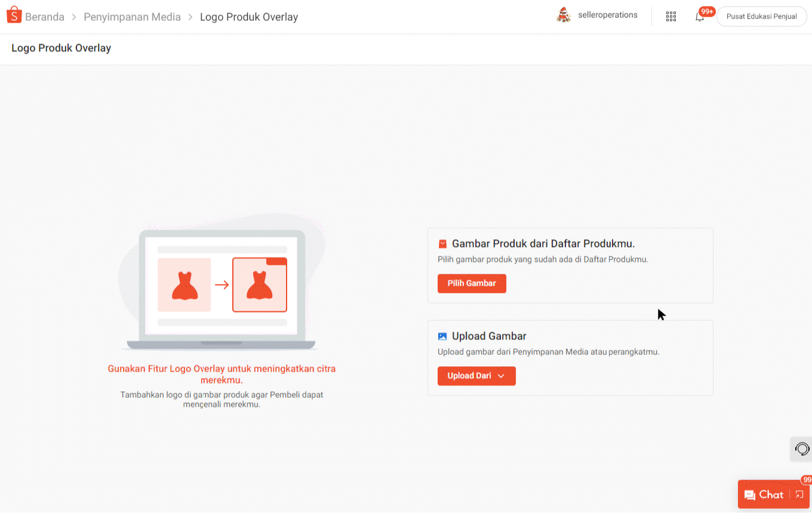Image resolution: width=812 pixels, height=513 pixels.
Task: Expand the Upload Dari dropdown
Action: pos(476,376)
